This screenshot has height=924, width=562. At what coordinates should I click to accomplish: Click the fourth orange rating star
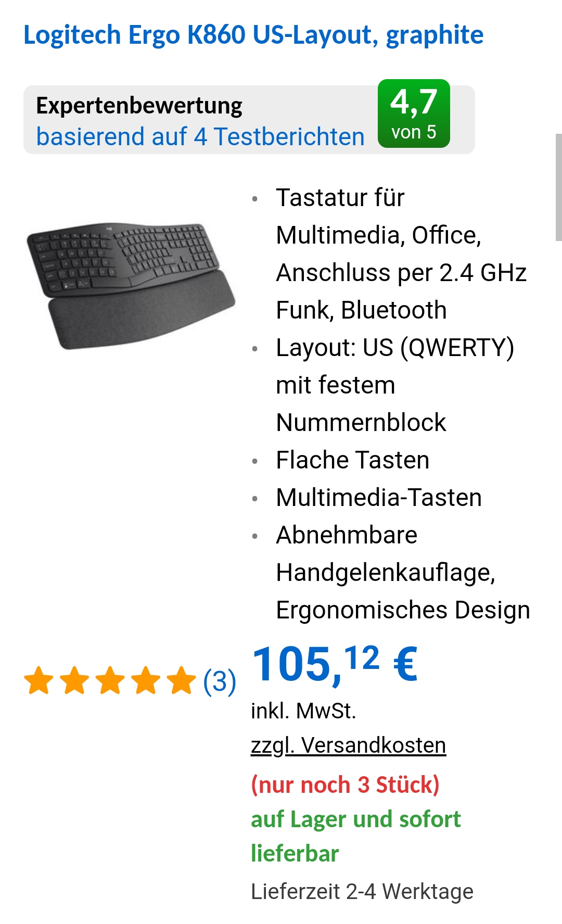point(146,680)
